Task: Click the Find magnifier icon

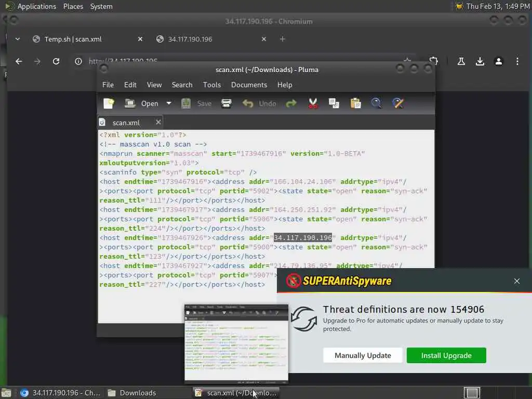Action: pos(376,103)
